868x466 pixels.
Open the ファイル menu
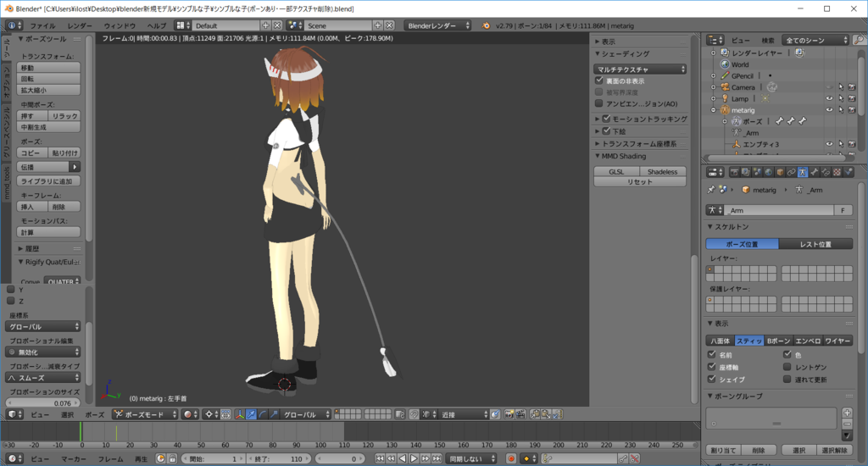point(42,26)
